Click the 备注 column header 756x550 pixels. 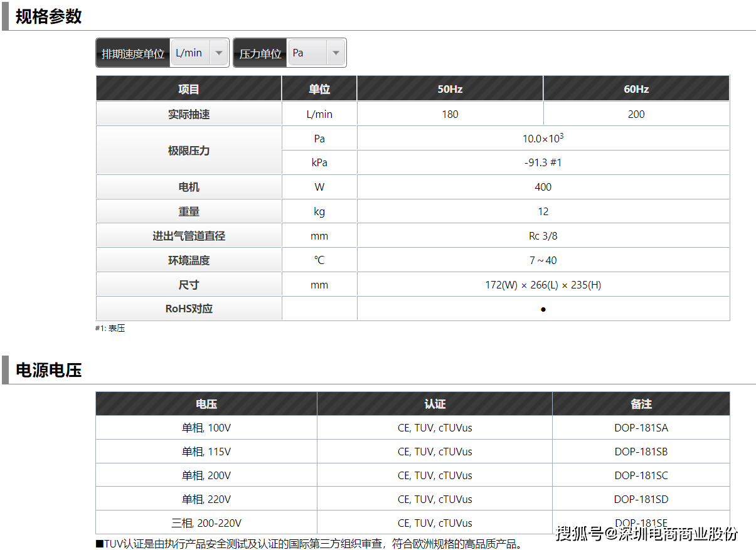pyautogui.click(x=641, y=404)
